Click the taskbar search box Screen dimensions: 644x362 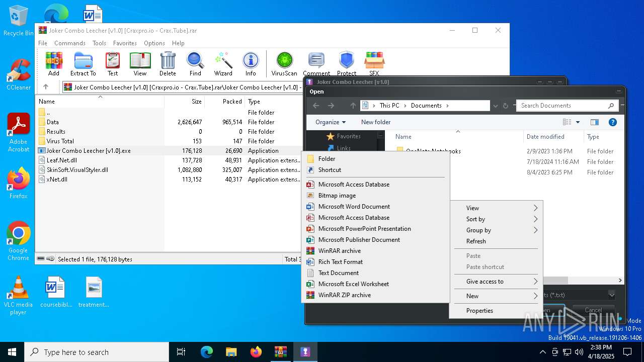(x=97, y=352)
